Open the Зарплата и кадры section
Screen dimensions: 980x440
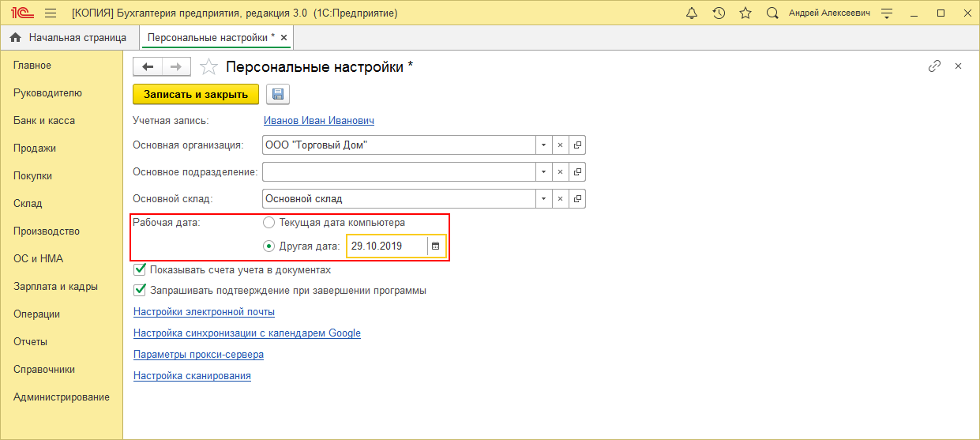(55, 287)
